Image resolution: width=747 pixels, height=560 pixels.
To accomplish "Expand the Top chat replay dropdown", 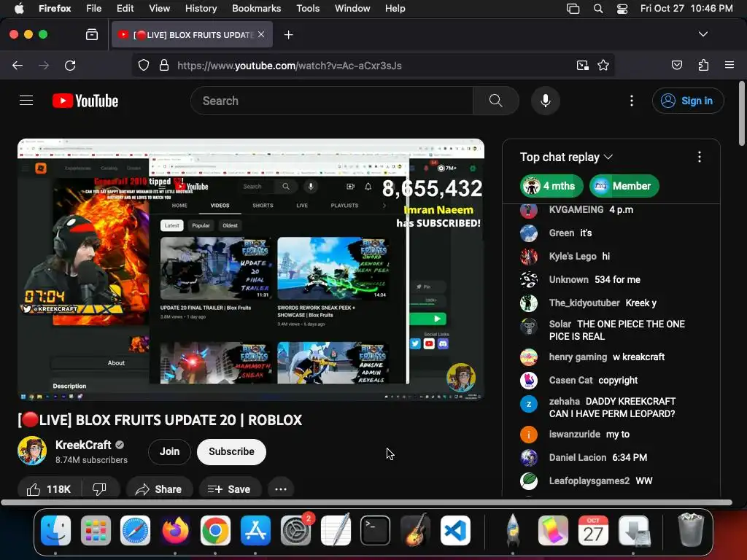I will pyautogui.click(x=566, y=157).
